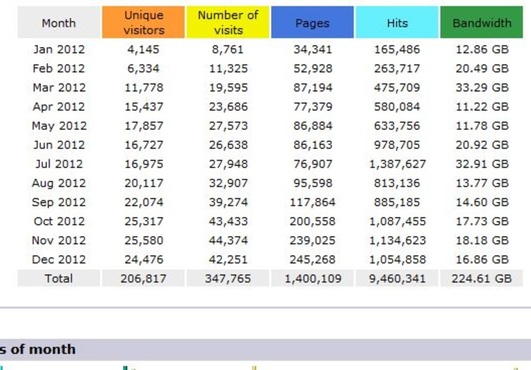The width and height of the screenshot is (531, 370).
Task: Select the May 2012 row label
Action: [59, 126]
